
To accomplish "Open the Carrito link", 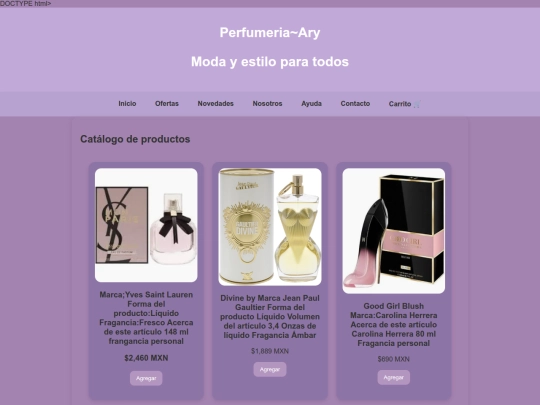I will coord(405,104).
